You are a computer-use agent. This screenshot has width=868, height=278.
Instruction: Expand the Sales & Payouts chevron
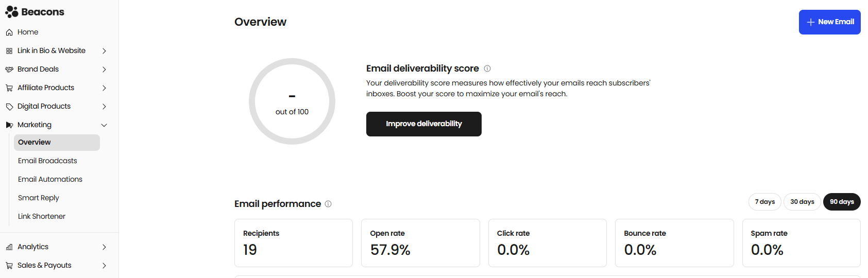pyautogui.click(x=104, y=266)
